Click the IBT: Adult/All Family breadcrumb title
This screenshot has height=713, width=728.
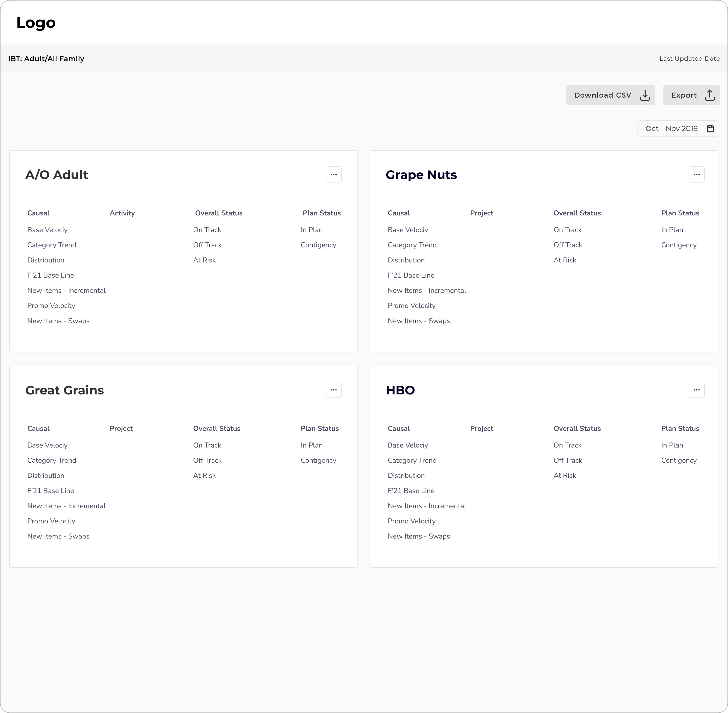[x=46, y=59]
